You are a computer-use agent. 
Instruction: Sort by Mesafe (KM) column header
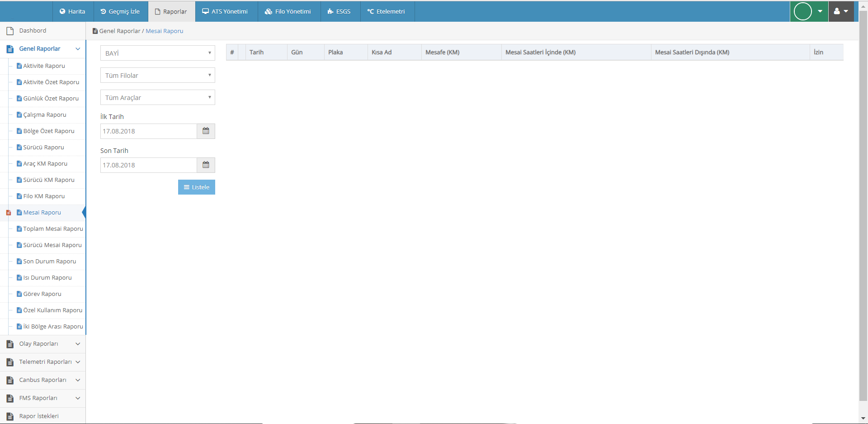[461, 52]
